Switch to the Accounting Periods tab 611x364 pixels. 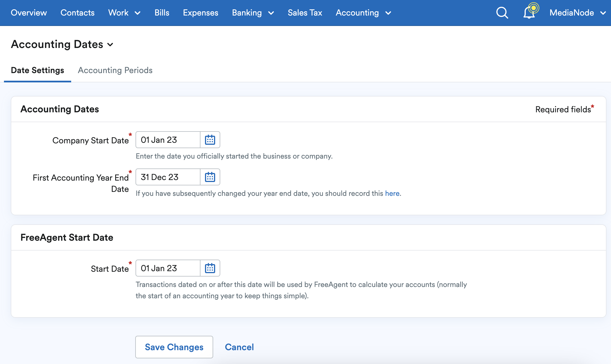click(115, 70)
